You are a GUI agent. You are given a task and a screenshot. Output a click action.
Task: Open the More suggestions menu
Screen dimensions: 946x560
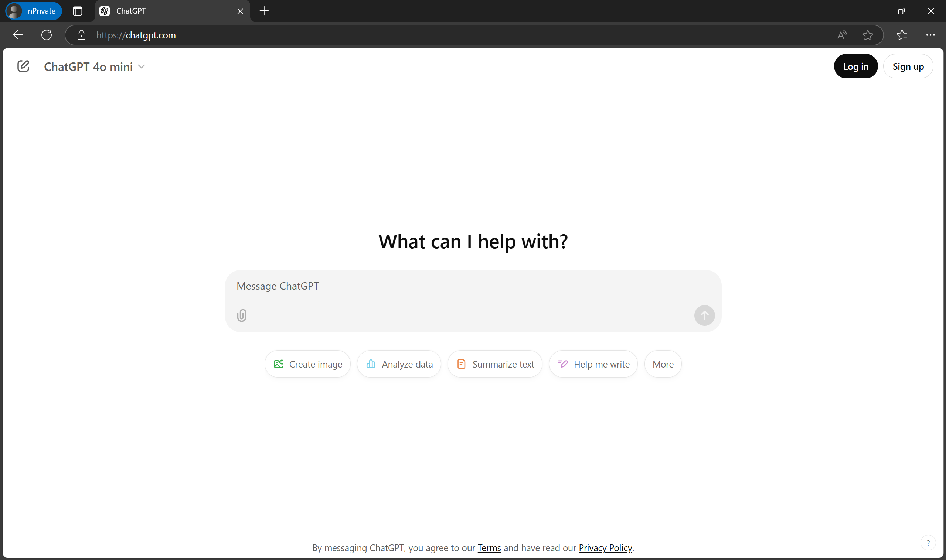pos(663,364)
